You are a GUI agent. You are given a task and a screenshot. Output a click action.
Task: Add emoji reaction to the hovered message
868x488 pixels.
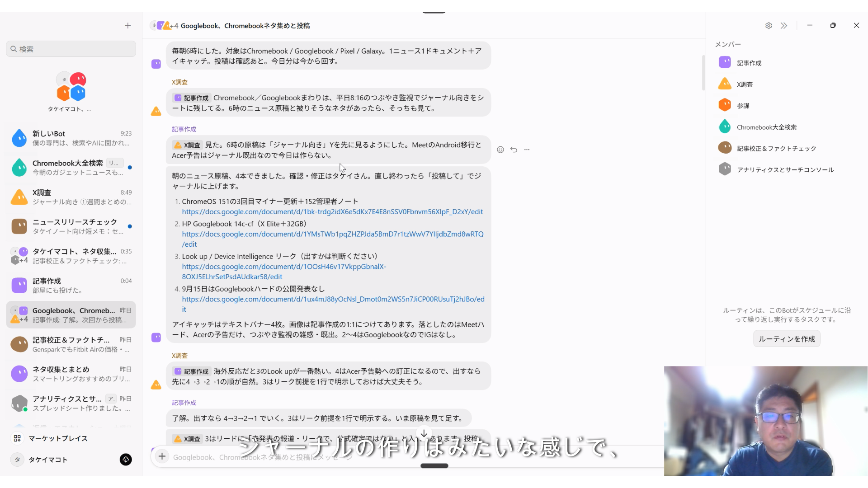tap(500, 150)
